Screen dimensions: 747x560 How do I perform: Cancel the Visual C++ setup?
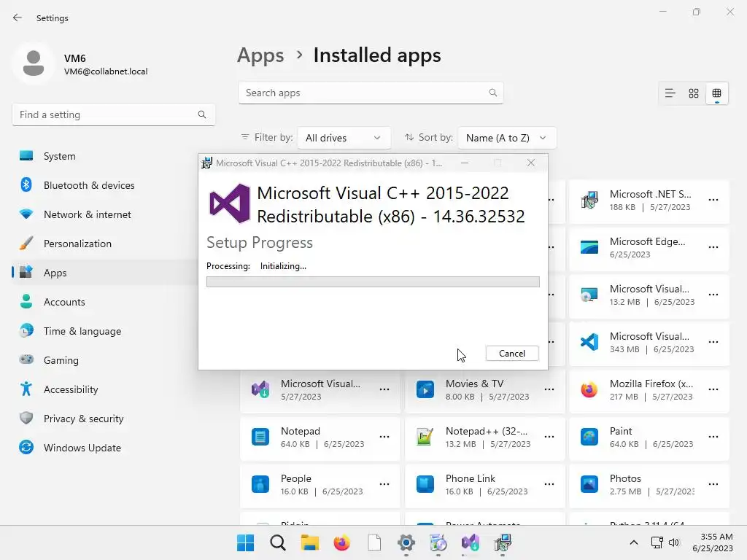[512, 354]
